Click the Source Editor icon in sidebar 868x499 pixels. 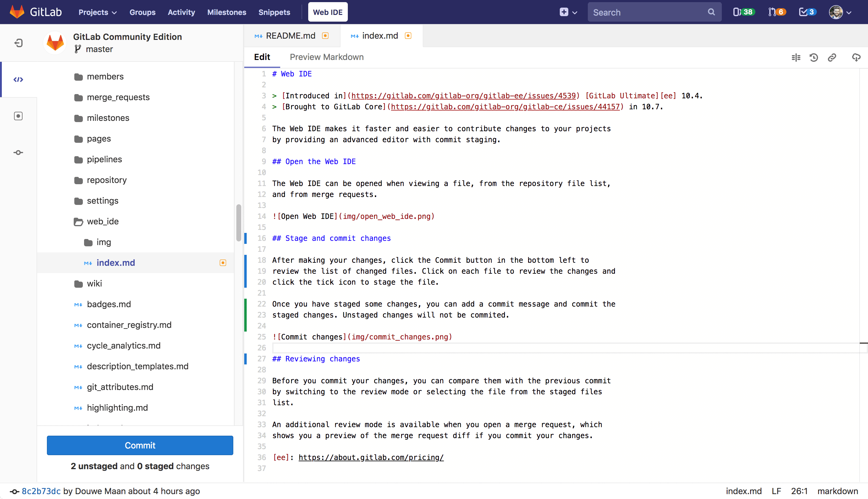(18, 79)
